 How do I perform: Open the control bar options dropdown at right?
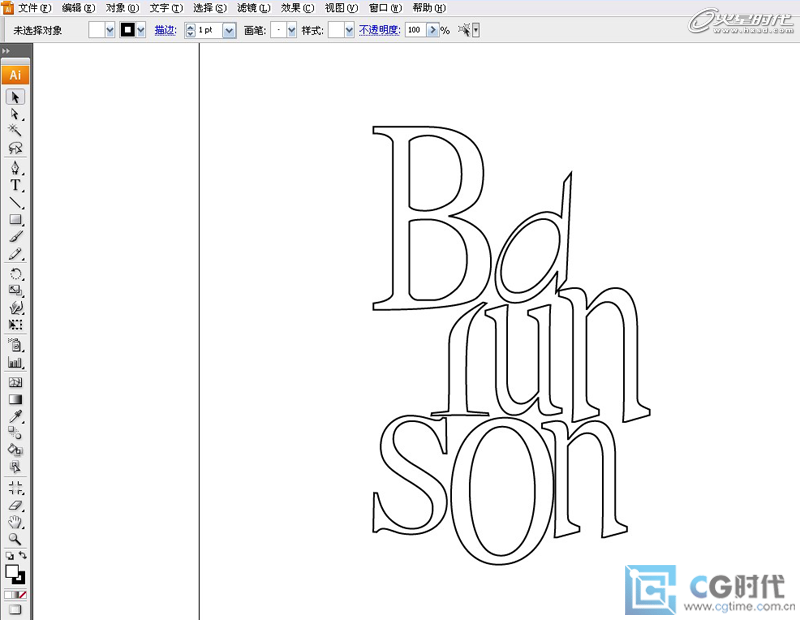[x=476, y=30]
